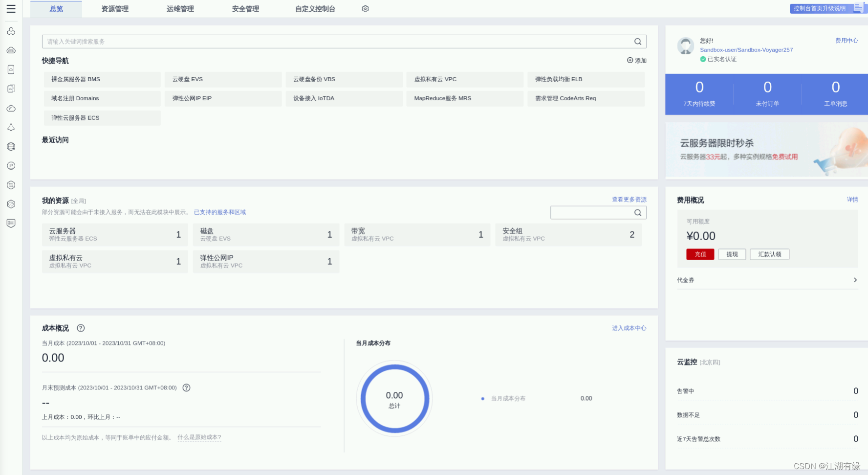Open the 弹性公网IP resource card

(266, 262)
